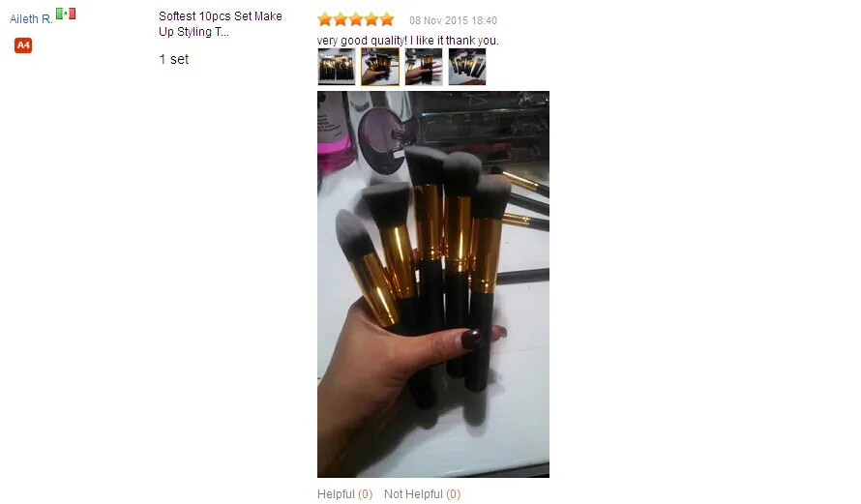This screenshot has height=504, width=861.
Task: Click the third orange rating star
Action: pyautogui.click(x=356, y=19)
